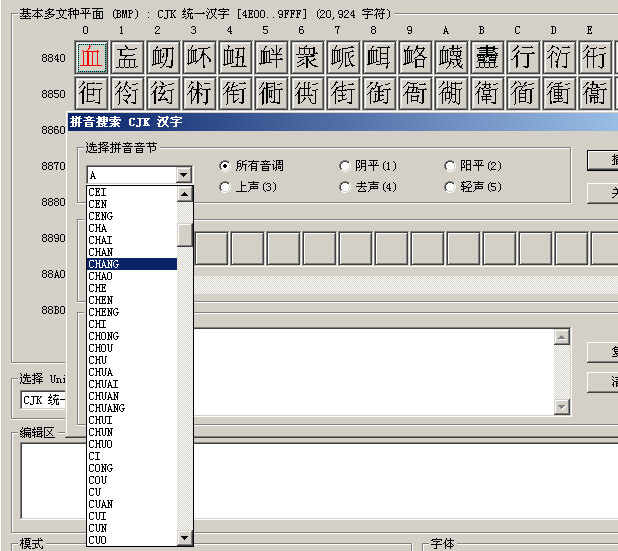
Task: Select the 去声(4) tone radio button
Action: pos(345,187)
